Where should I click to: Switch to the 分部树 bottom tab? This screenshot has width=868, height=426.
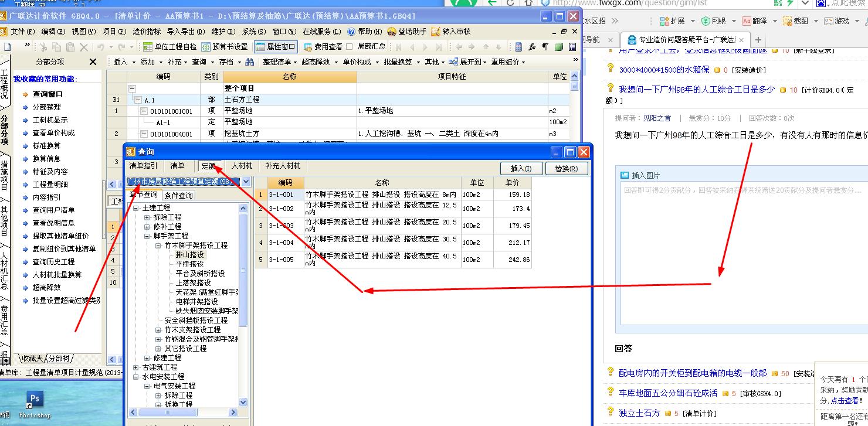coord(59,358)
